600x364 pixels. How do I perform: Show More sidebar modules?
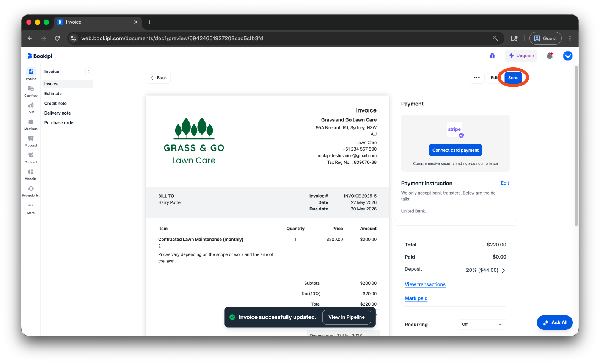pyautogui.click(x=31, y=208)
